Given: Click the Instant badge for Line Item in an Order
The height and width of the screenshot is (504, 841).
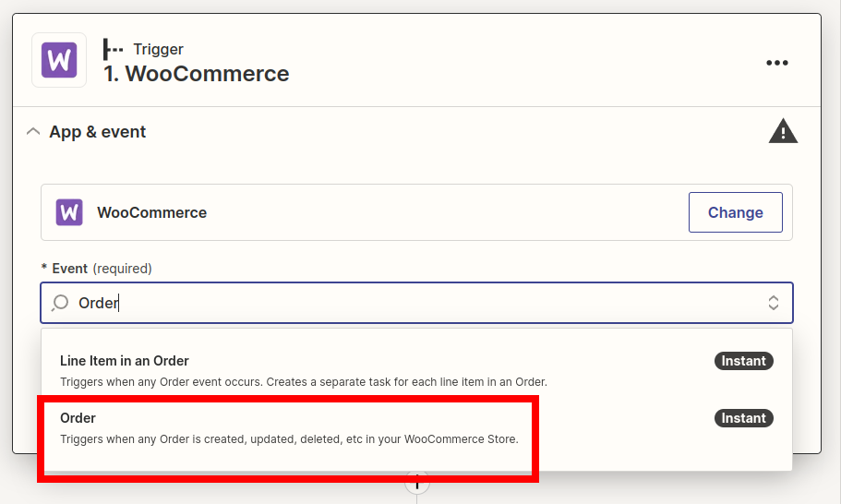Looking at the screenshot, I should pos(743,361).
